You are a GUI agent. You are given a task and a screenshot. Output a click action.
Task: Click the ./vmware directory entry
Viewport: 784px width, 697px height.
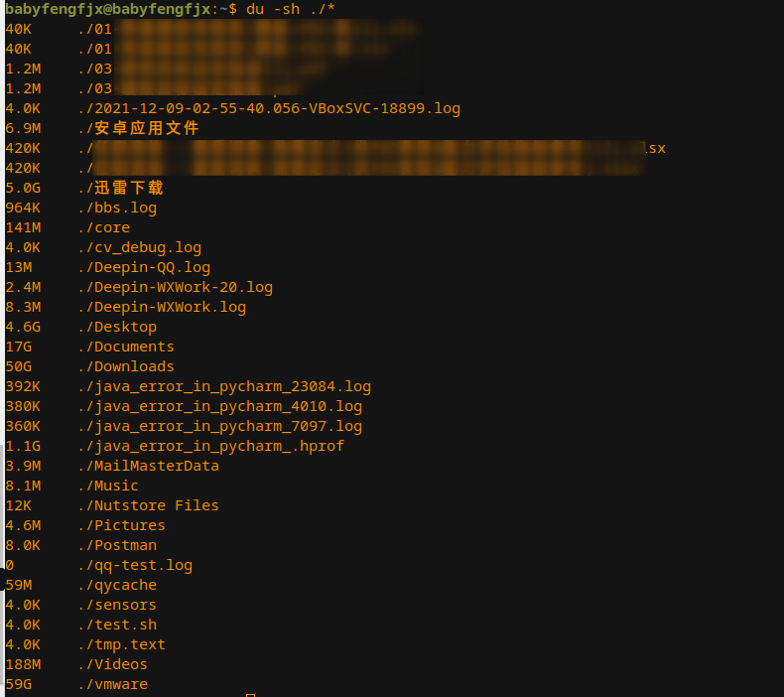pyautogui.click(x=112, y=684)
